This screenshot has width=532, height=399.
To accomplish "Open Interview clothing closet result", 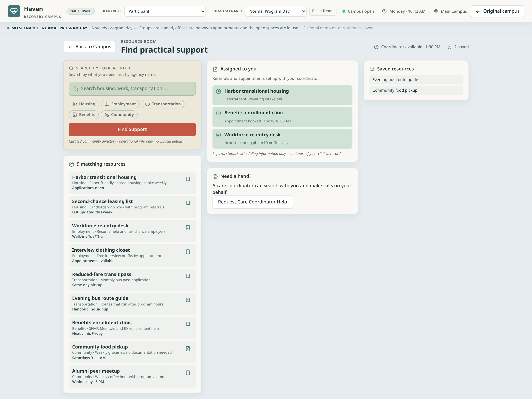I will tap(132, 256).
